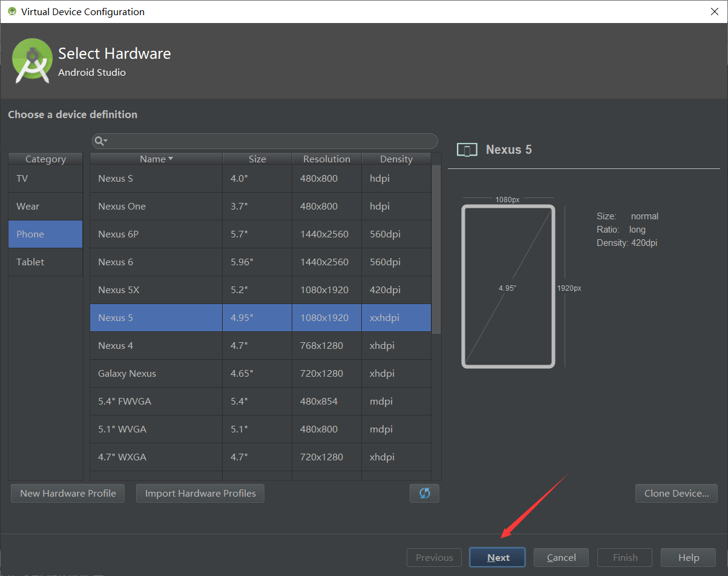Sort by the Density column header
The width and height of the screenshot is (728, 576).
click(x=396, y=159)
